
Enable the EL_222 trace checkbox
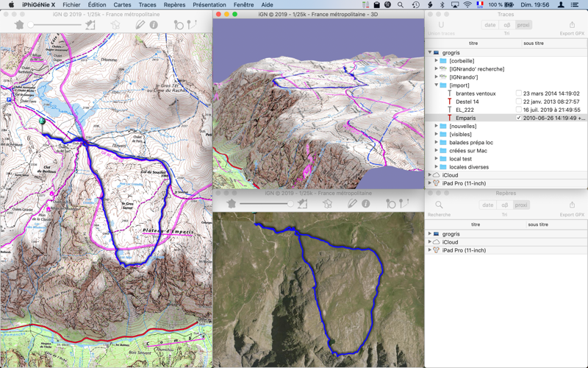518,110
